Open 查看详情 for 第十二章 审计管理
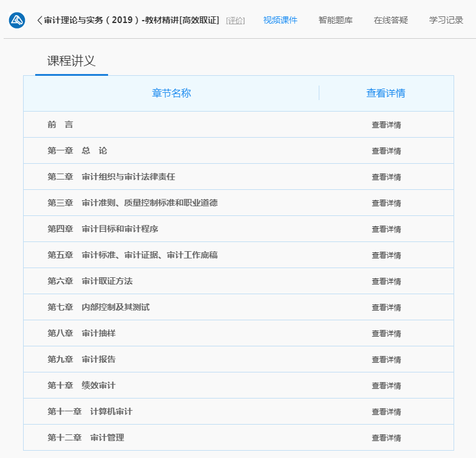 (386, 438)
